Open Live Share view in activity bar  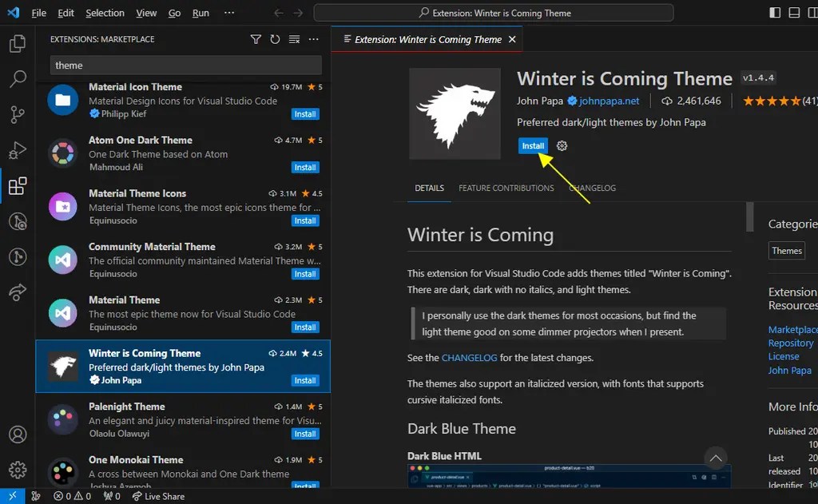coord(18,292)
